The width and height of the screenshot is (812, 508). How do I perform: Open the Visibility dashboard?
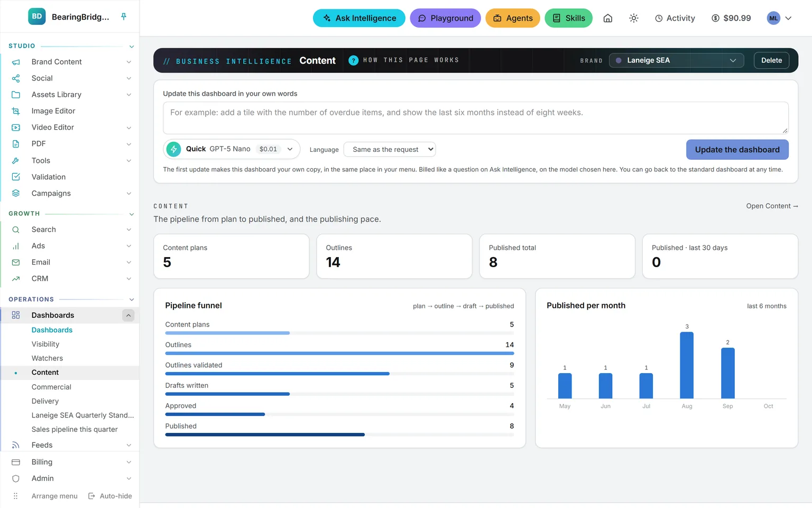(x=45, y=344)
